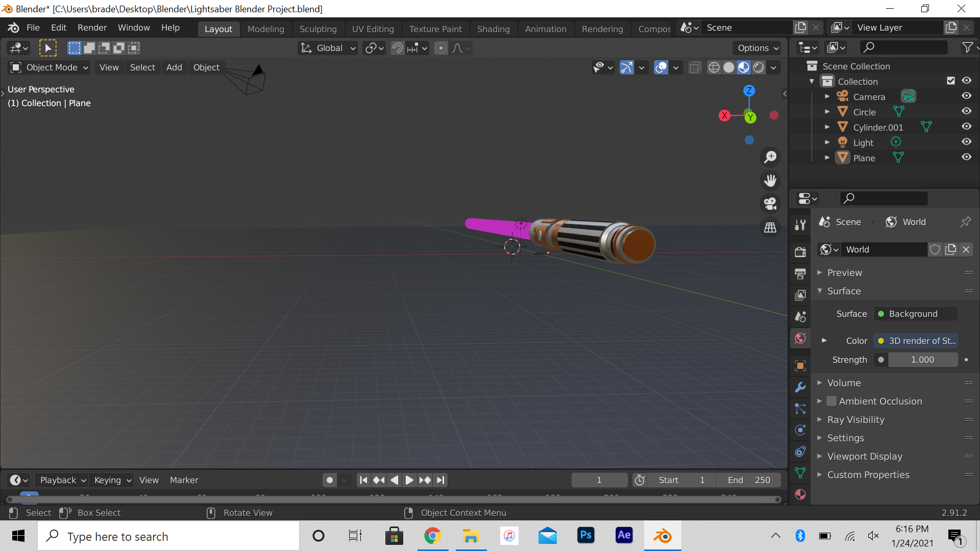Click the current frame number field
980x551 pixels.
599,480
